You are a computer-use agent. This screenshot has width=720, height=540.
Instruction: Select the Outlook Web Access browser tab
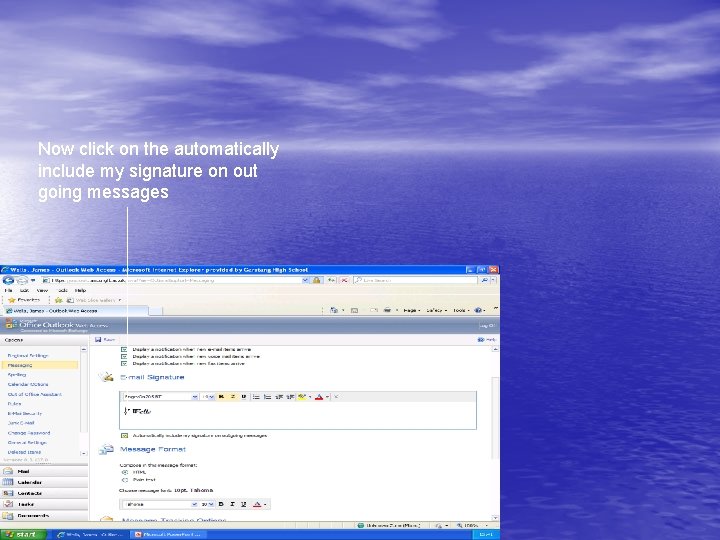click(76, 311)
